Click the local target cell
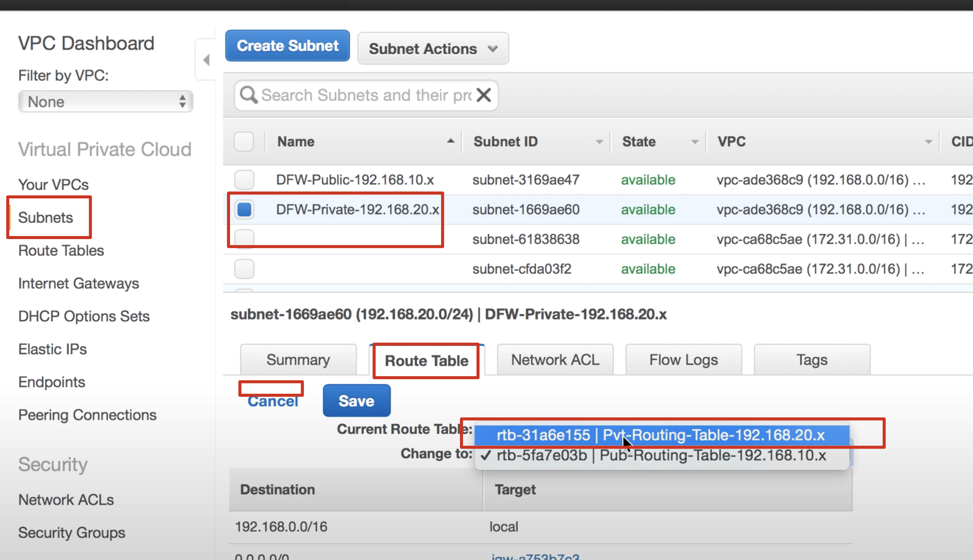This screenshot has height=560, width=973. (504, 527)
